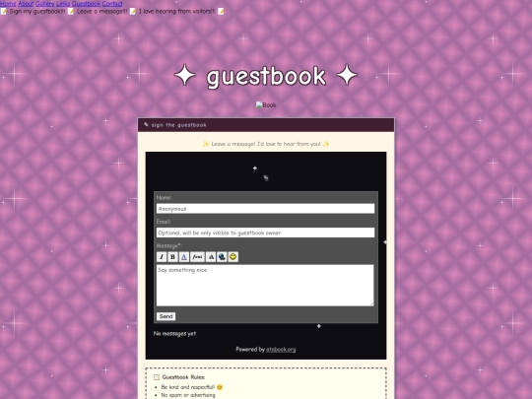Click 'Be kind and respectful!' rule

(x=188, y=387)
